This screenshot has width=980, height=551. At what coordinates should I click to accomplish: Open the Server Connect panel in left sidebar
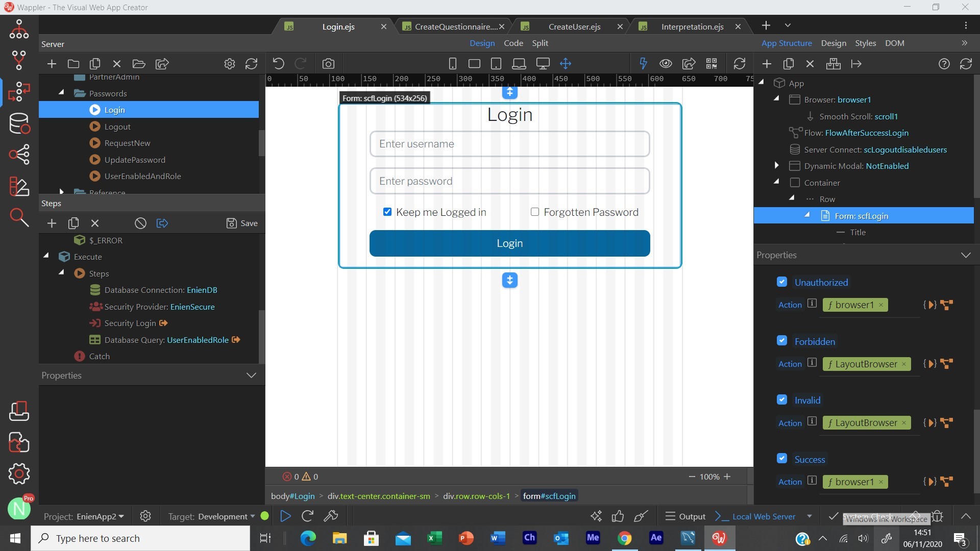tap(19, 92)
